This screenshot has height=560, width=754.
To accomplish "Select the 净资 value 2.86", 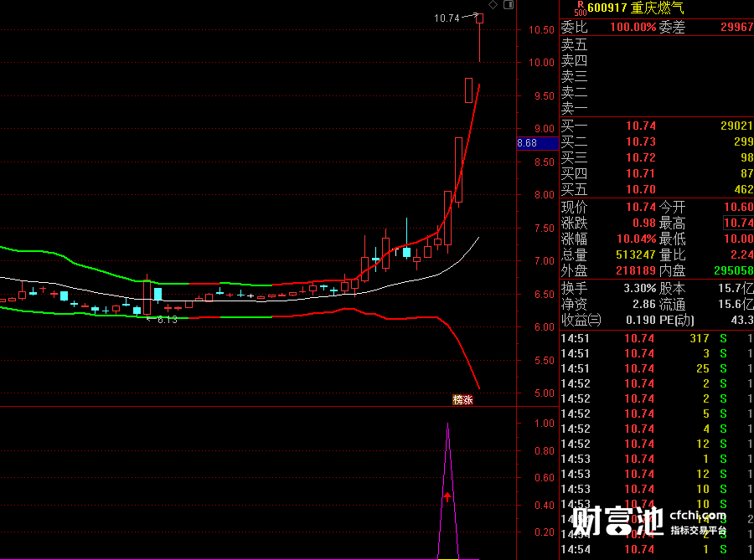I will pyautogui.click(x=644, y=304).
